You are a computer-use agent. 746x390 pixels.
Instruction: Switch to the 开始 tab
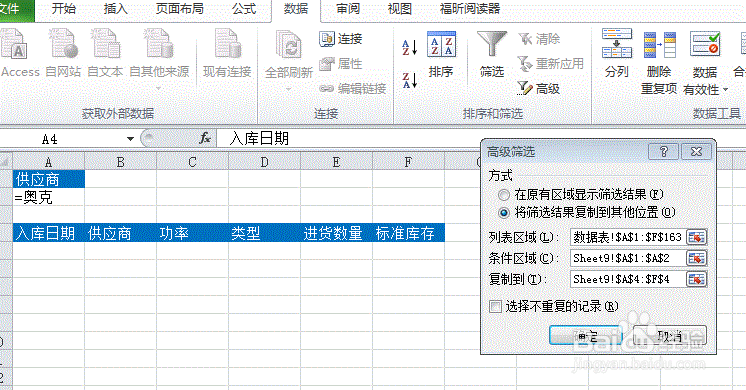(64, 9)
